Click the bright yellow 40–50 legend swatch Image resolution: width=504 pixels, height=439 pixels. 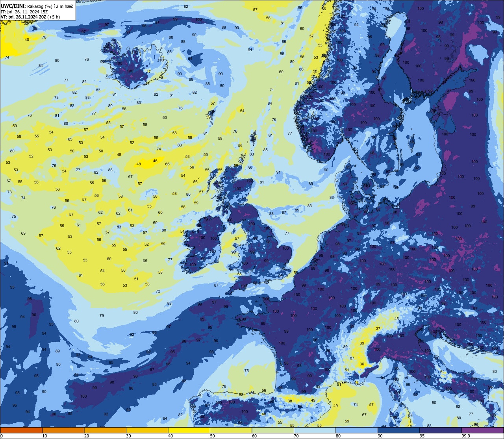coord(189,430)
